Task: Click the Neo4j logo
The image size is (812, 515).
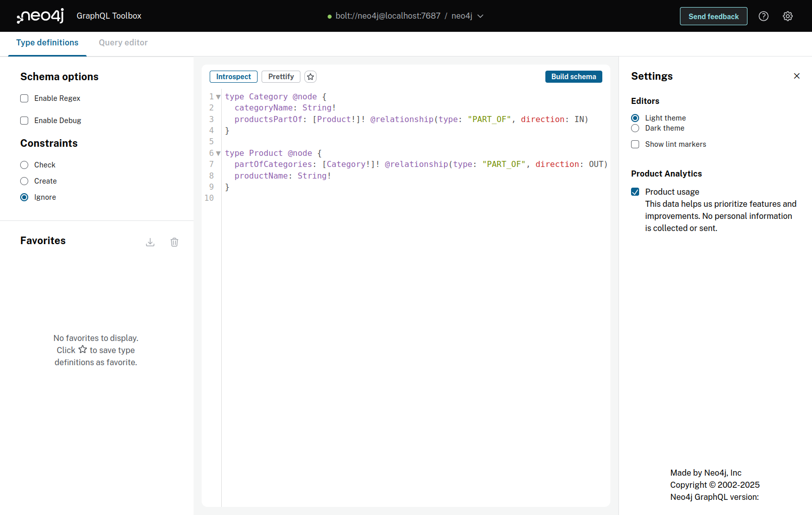Action: pos(40,16)
